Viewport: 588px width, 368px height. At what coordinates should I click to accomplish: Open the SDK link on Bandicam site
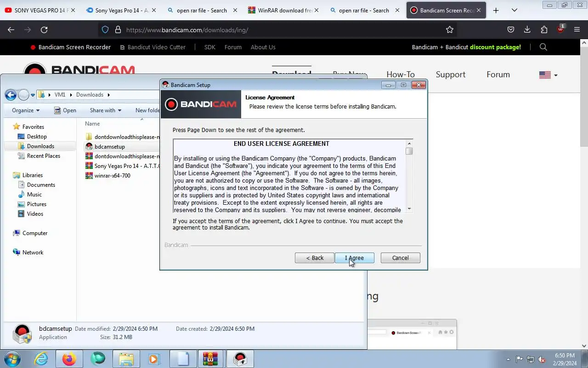(209, 47)
